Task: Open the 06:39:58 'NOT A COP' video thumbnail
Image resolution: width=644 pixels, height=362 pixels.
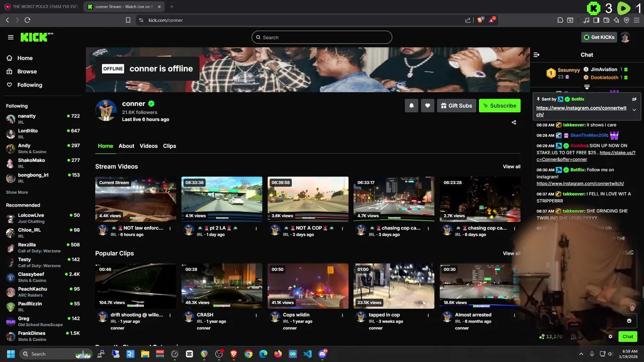Action: (x=308, y=199)
